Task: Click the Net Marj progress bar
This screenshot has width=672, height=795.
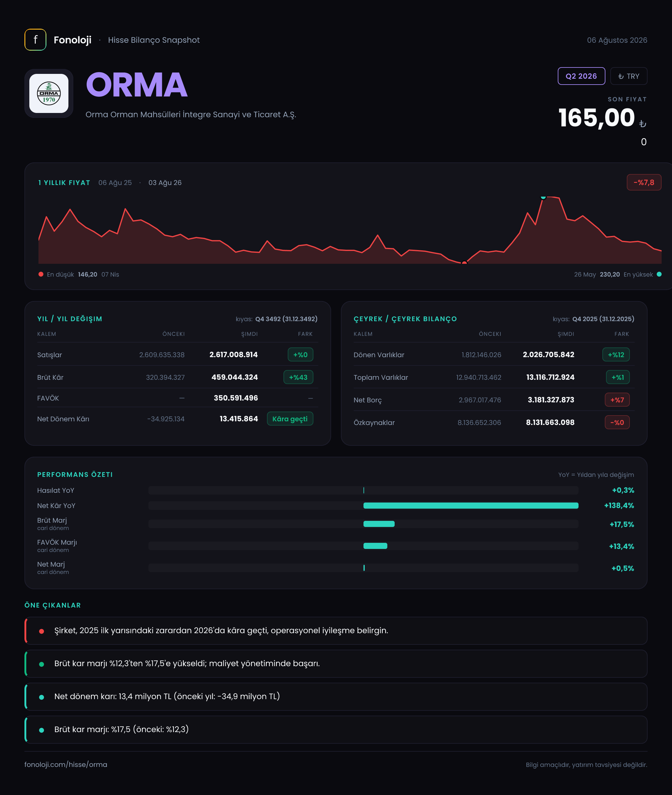Action: coord(363,568)
